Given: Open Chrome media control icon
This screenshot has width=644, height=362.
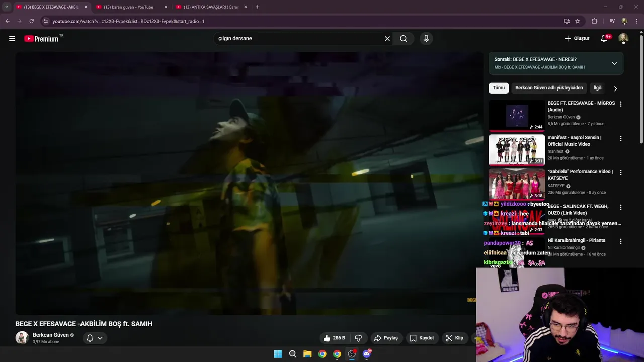Looking at the screenshot, I should 612,21.
